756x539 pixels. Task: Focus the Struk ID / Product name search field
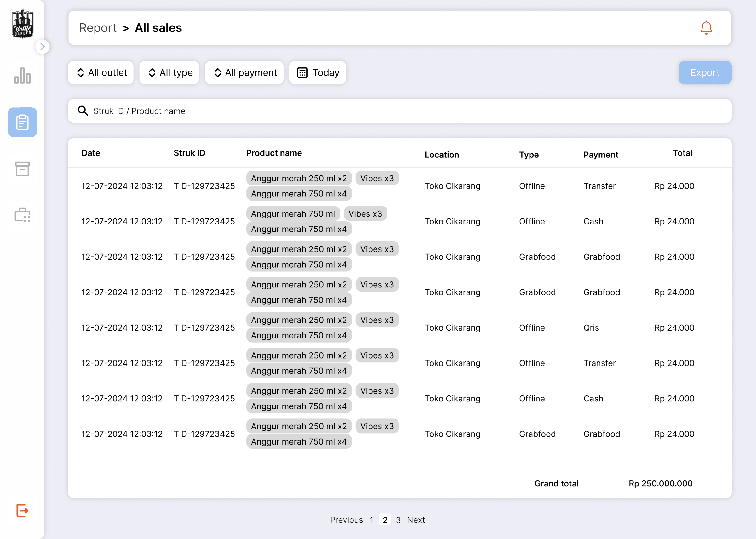400,111
